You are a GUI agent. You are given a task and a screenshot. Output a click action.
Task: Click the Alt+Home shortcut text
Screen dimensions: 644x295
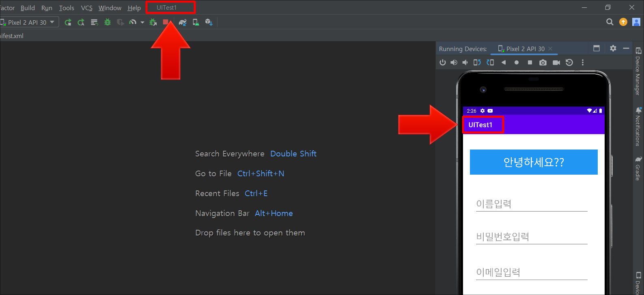(x=274, y=213)
